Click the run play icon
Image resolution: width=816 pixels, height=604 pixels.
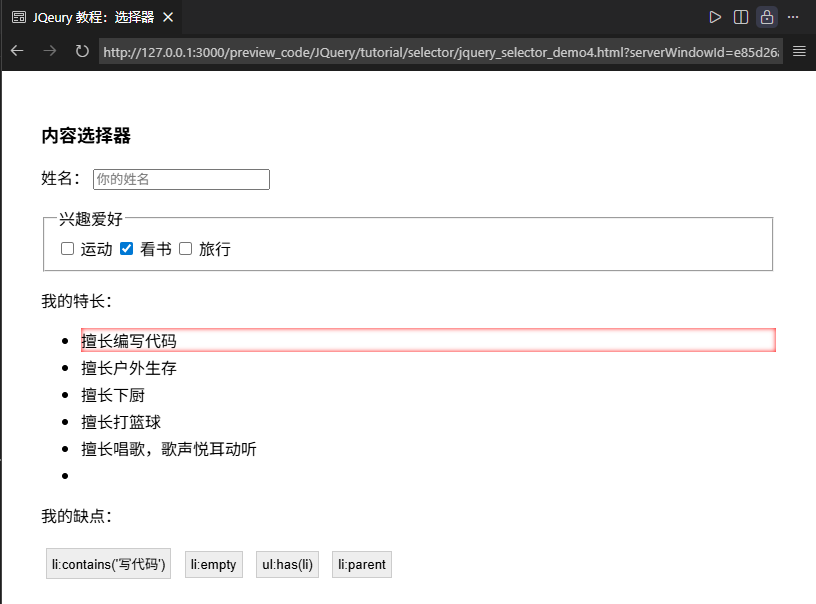(x=715, y=17)
